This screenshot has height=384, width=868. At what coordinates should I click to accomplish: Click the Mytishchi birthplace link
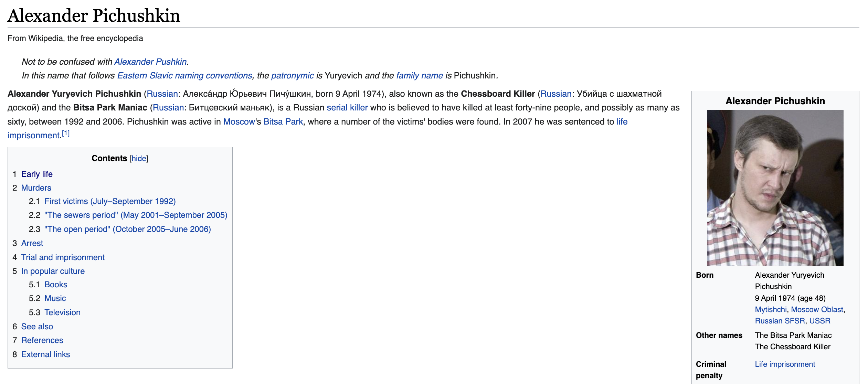[x=771, y=309]
